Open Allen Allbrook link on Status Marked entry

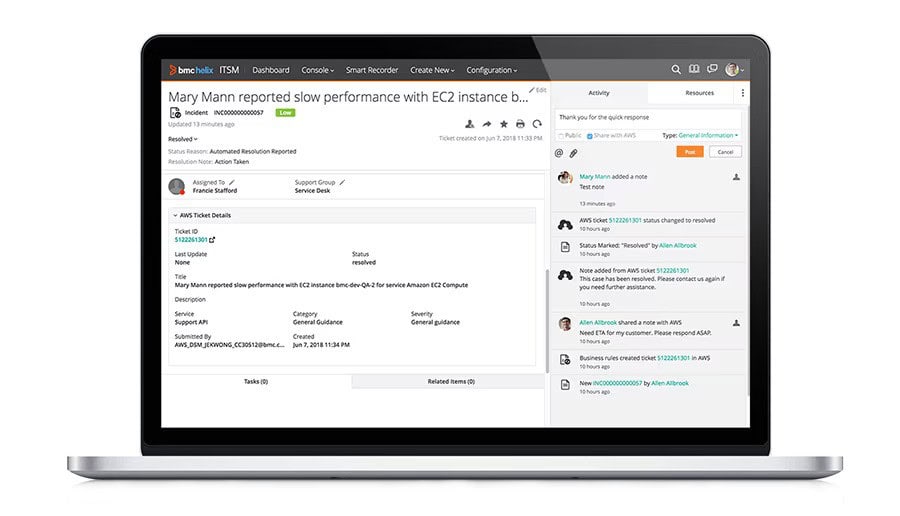coord(678,246)
